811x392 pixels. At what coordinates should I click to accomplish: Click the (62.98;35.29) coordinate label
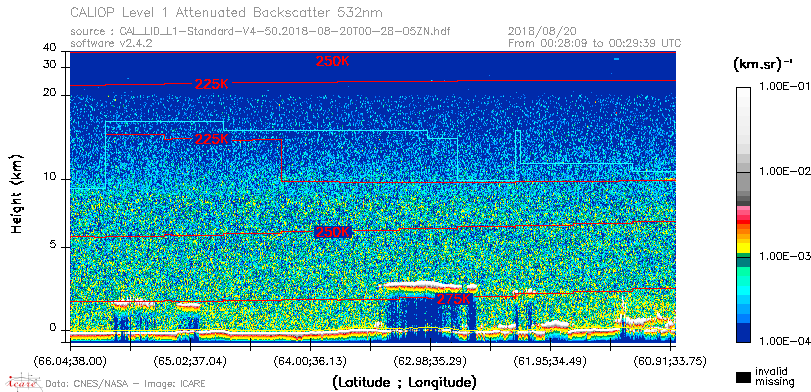coord(430,360)
